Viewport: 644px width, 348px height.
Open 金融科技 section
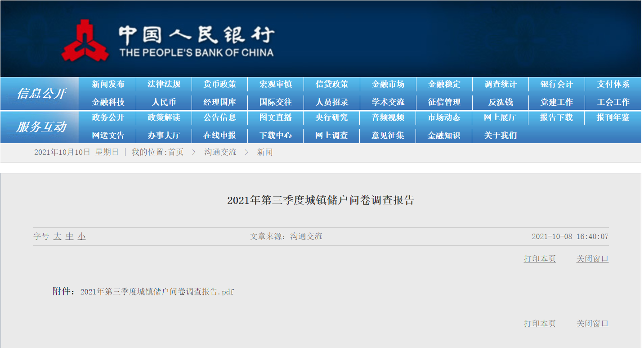[108, 102]
